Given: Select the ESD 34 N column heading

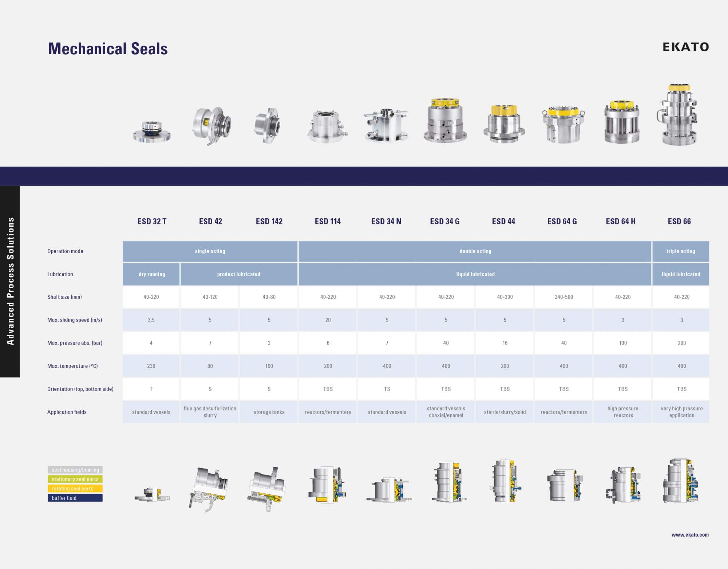Looking at the screenshot, I should click(x=386, y=221).
